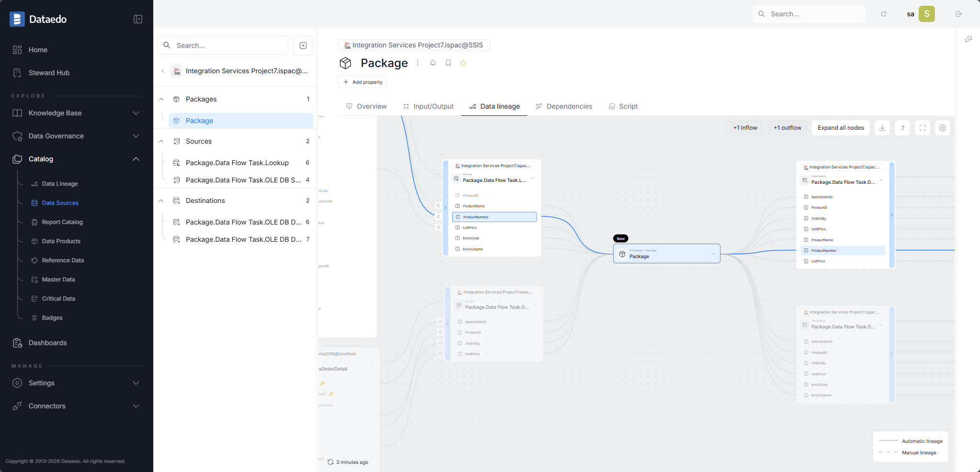Enter fullscreen mode for the lineage view
980x472 pixels.
coord(922,128)
